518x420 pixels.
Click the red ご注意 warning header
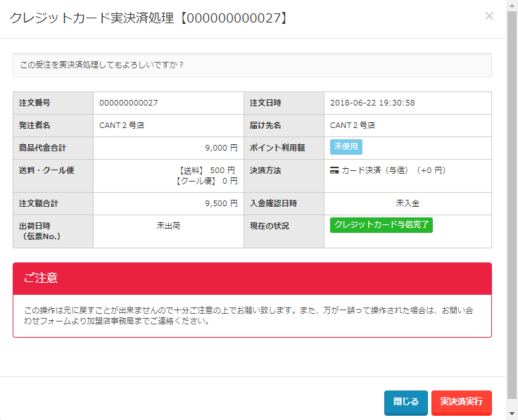pos(252,279)
